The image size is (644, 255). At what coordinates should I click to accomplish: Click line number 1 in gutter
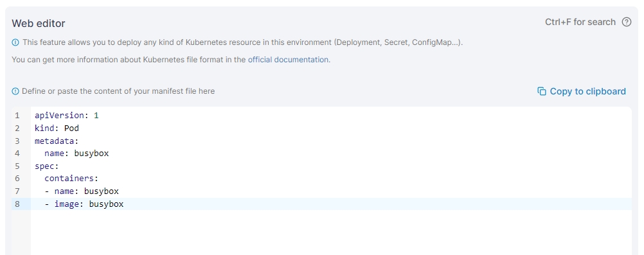[x=17, y=116]
